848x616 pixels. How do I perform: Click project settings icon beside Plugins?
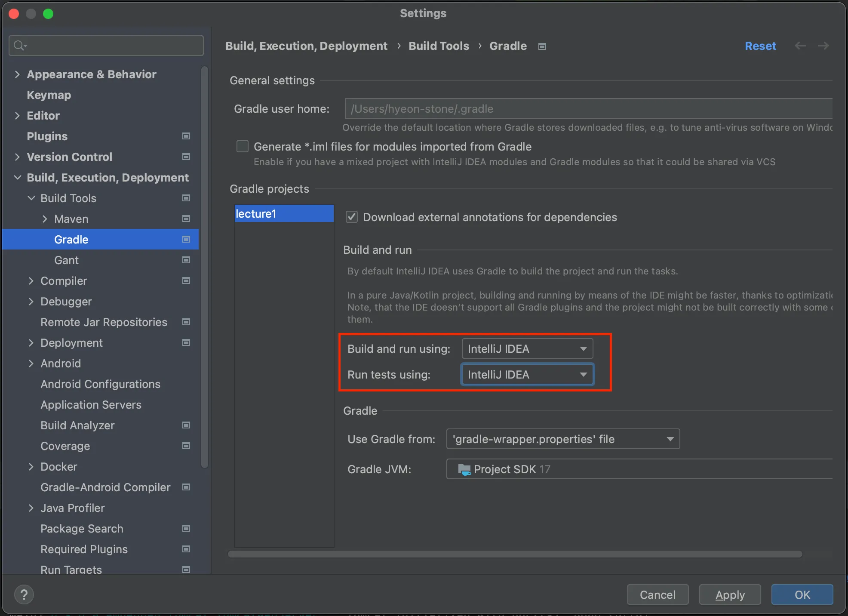click(x=186, y=136)
